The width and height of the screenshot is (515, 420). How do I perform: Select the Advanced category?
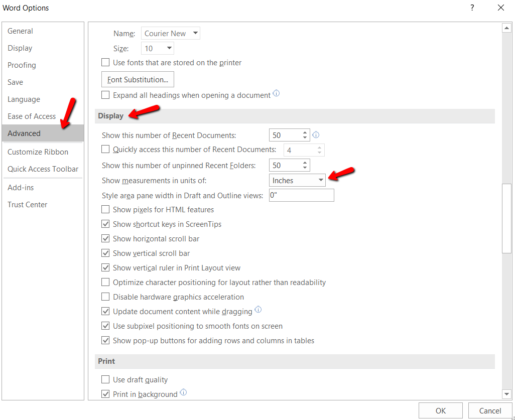(x=43, y=133)
